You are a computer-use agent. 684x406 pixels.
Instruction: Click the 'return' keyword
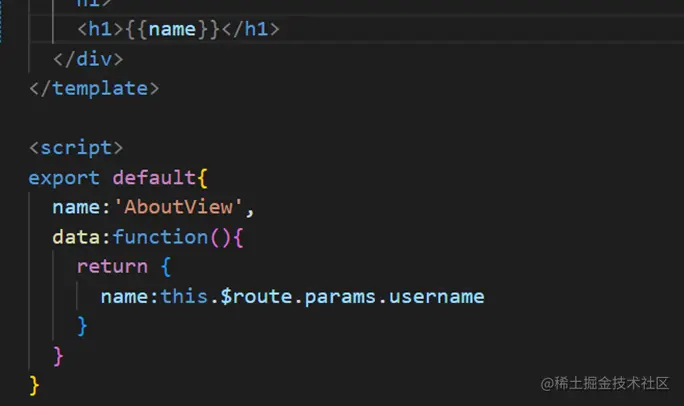112,266
